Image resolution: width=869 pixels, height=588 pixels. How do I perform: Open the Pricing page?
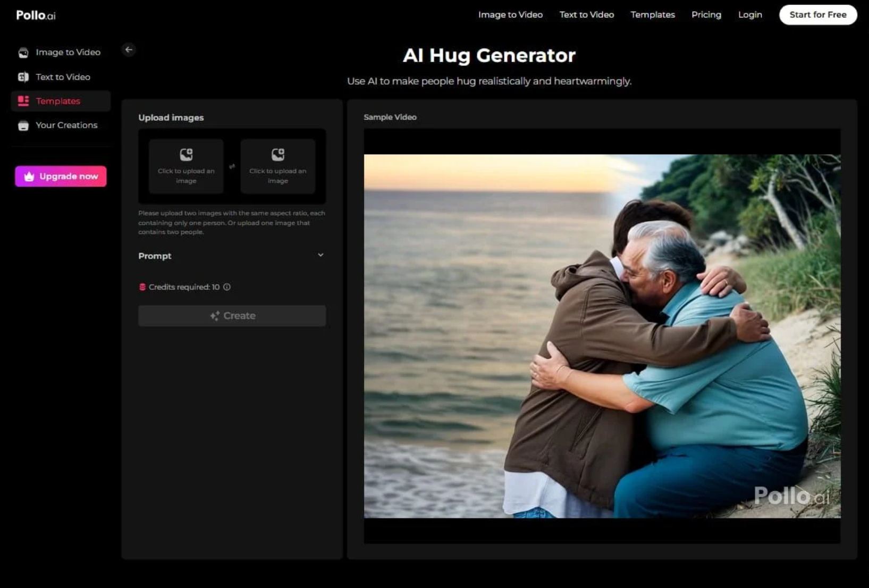tap(706, 15)
